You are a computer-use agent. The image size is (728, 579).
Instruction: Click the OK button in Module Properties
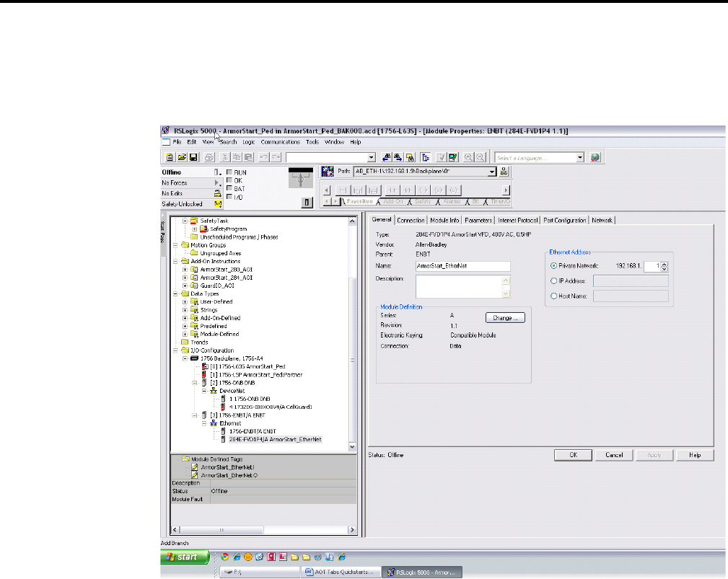point(574,455)
